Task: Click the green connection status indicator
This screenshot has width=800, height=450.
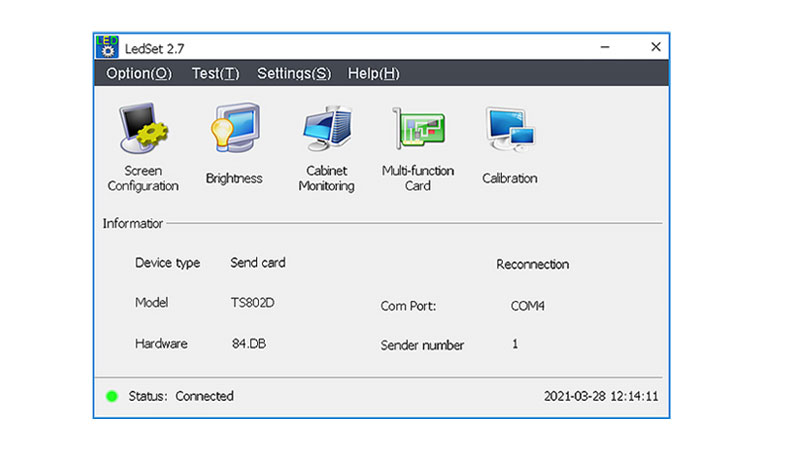Action: click(x=112, y=396)
